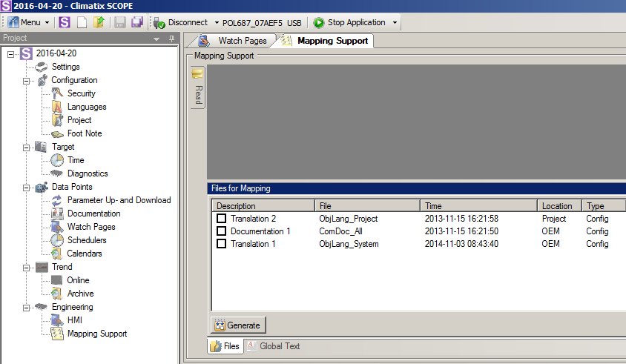Select Diagnostics under Target
The width and height of the screenshot is (626, 364).
88,173
